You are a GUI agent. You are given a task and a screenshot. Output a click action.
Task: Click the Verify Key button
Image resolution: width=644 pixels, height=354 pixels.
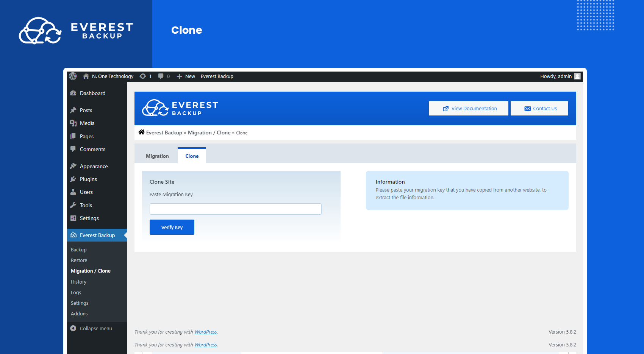click(172, 227)
